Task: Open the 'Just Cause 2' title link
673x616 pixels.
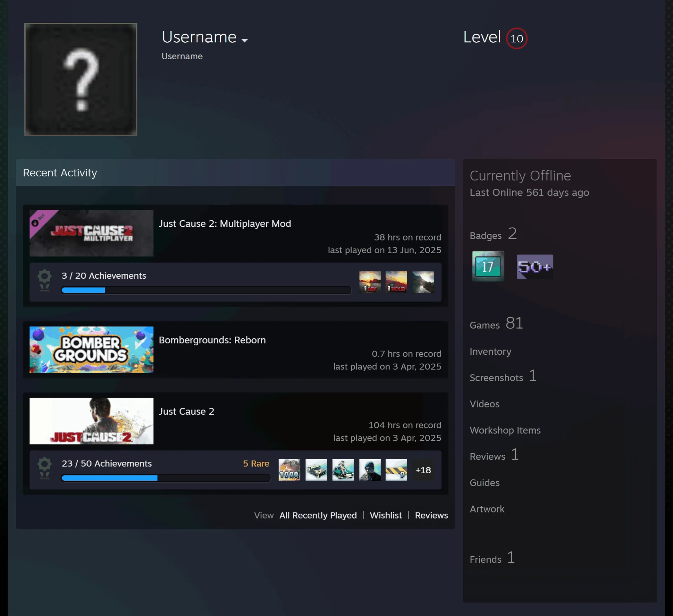Action: pyautogui.click(x=186, y=411)
